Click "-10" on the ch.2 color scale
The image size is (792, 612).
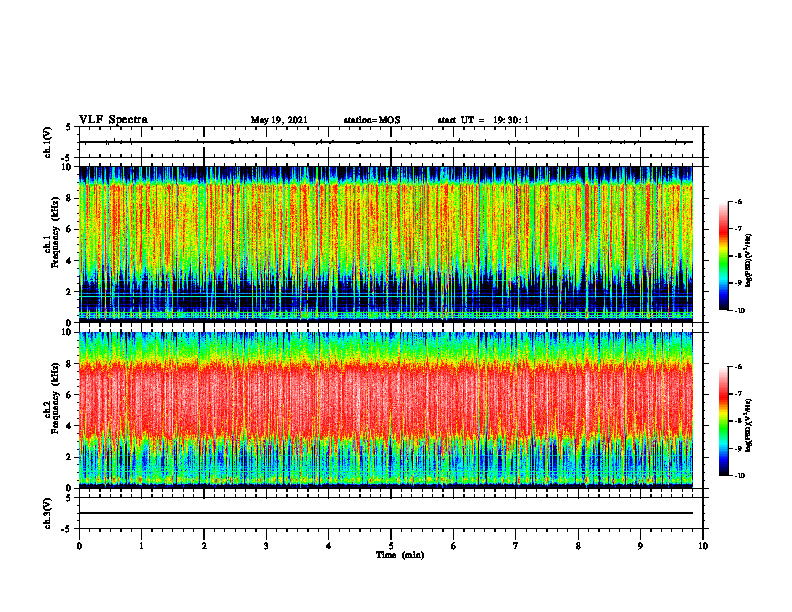click(739, 476)
